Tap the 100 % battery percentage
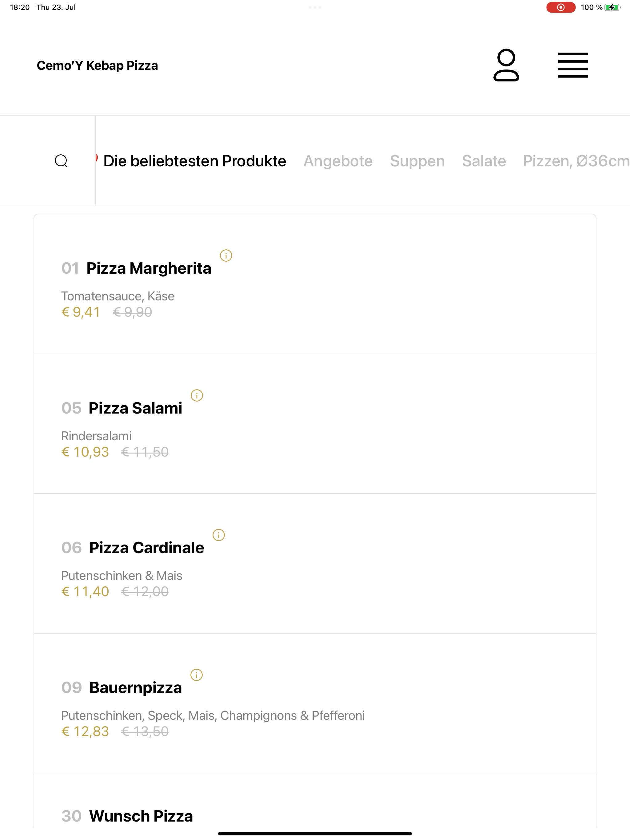630x840 pixels. coord(591,7)
